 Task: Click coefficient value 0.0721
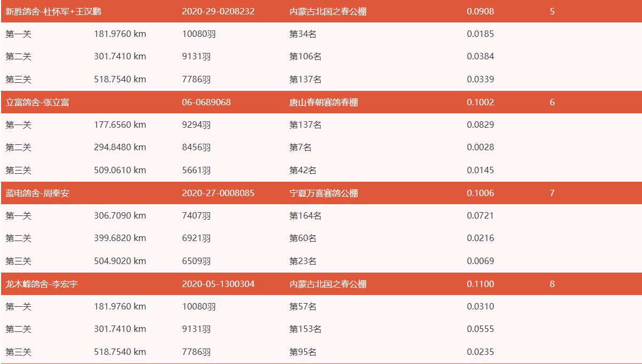[481, 216]
